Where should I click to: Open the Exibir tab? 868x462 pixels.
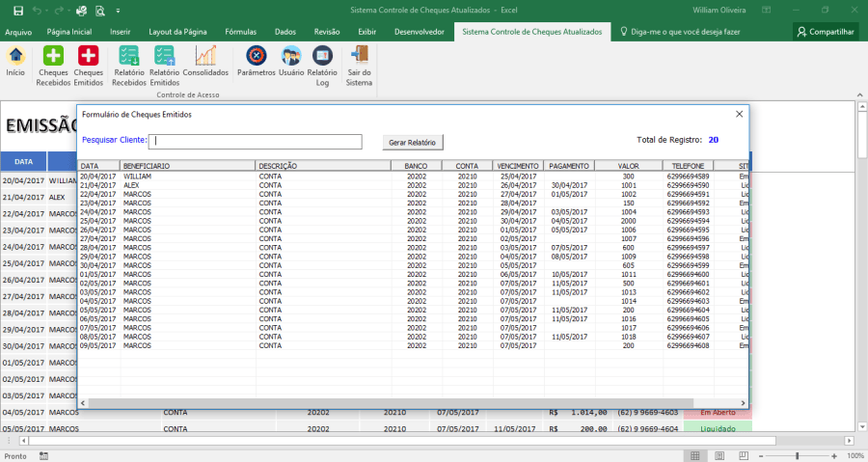click(x=367, y=32)
